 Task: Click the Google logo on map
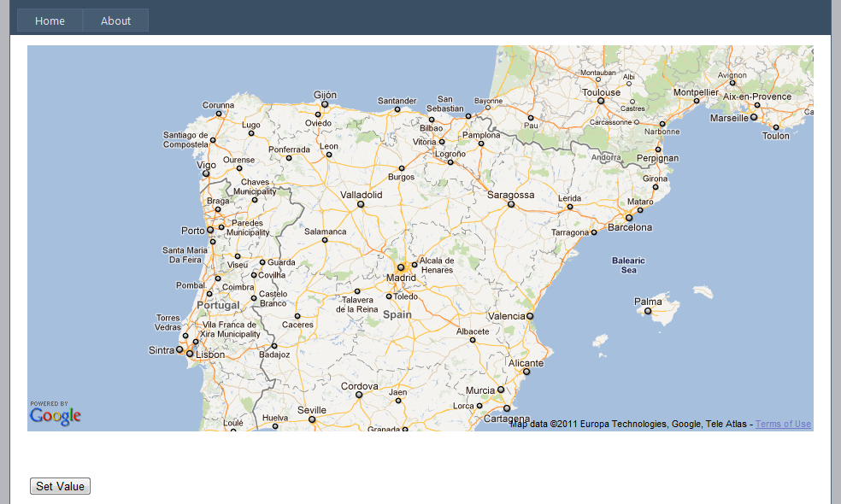tap(56, 413)
